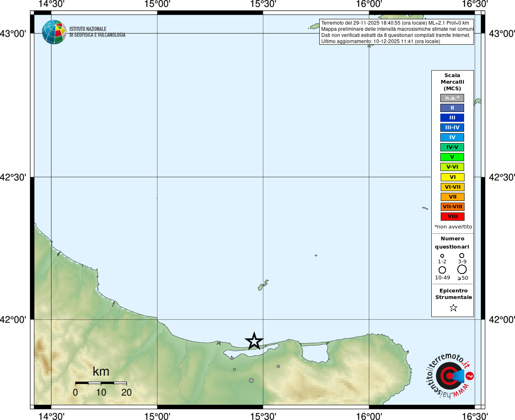Click the haisentitoilterremoto.it logo
515x420 pixels.
pyautogui.click(x=450, y=375)
